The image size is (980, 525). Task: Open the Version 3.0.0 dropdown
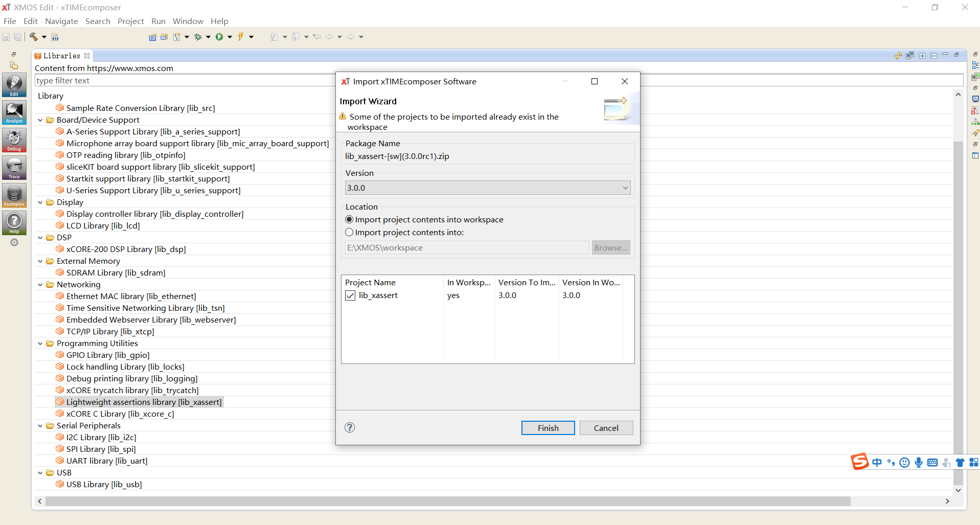[488, 188]
